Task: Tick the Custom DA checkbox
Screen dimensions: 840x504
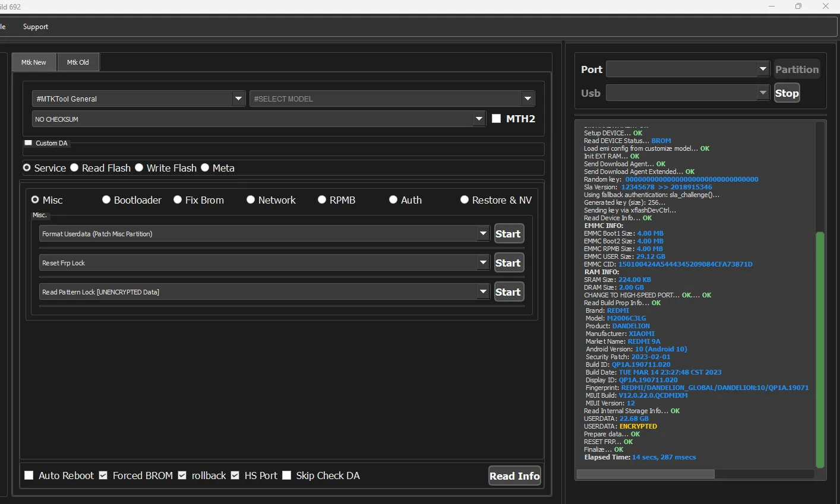Action: point(28,143)
